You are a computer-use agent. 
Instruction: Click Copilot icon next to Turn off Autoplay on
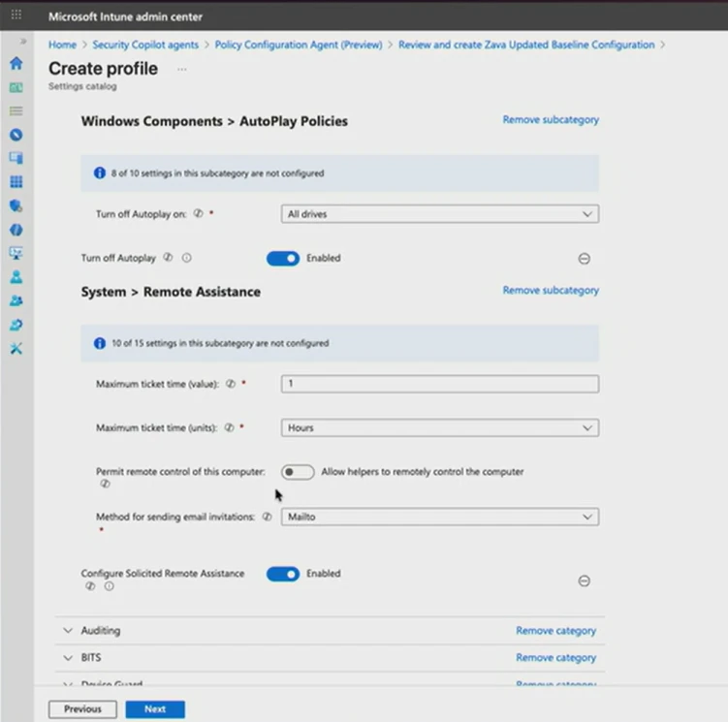point(199,213)
